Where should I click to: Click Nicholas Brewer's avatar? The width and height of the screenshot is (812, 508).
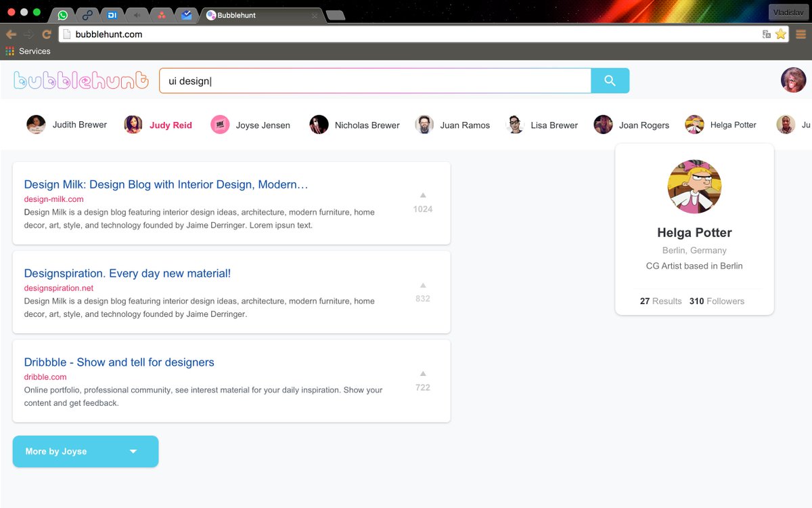pyautogui.click(x=319, y=125)
